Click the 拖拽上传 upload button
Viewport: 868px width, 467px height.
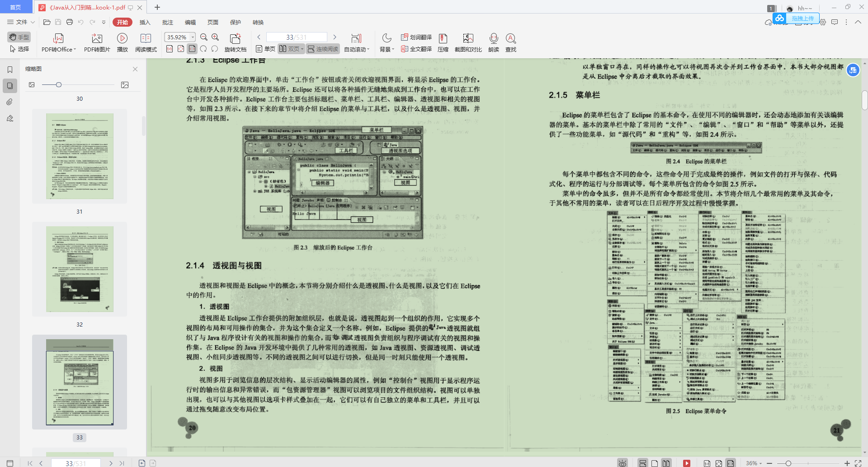point(796,18)
